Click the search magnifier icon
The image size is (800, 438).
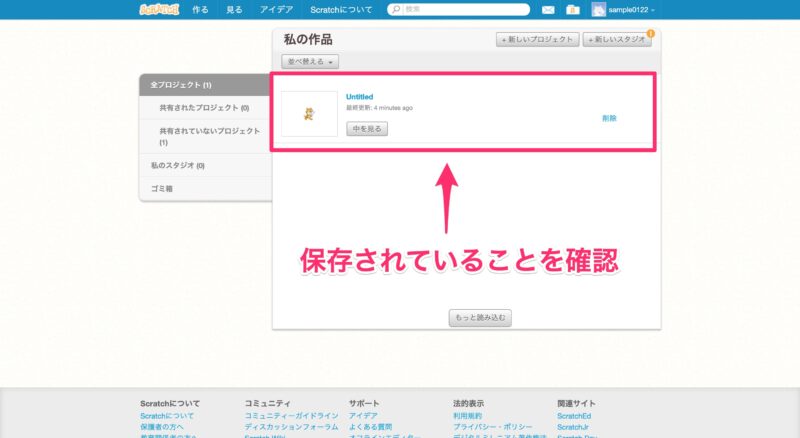(x=396, y=10)
